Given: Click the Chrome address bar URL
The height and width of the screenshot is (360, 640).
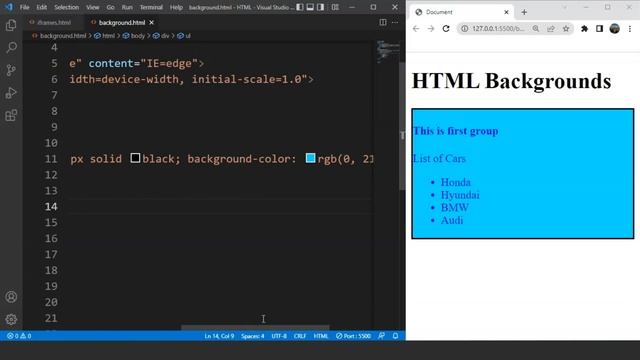Looking at the screenshot, I should 498,29.
